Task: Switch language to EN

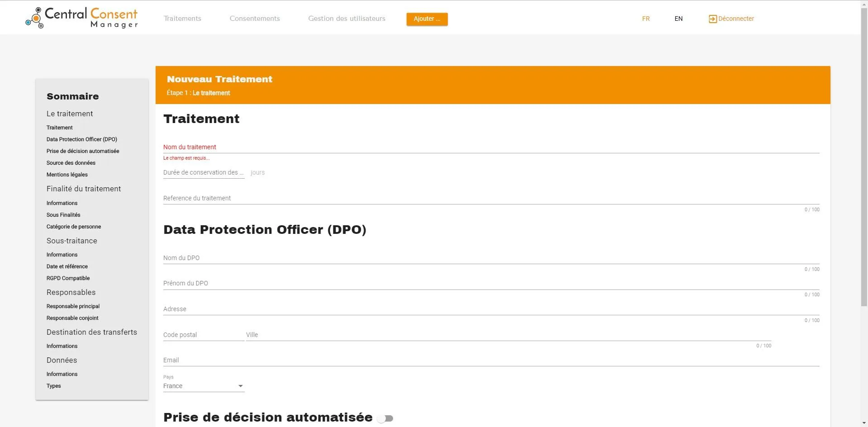Action: pyautogui.click(x=678, y=19)
